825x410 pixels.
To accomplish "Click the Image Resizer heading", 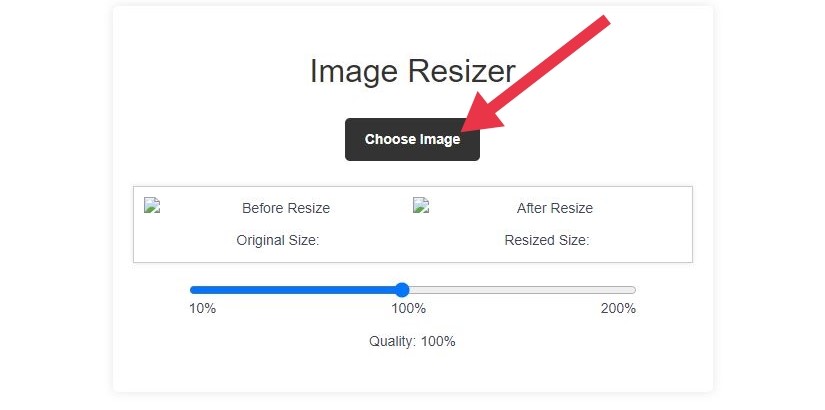I will 412,71.
